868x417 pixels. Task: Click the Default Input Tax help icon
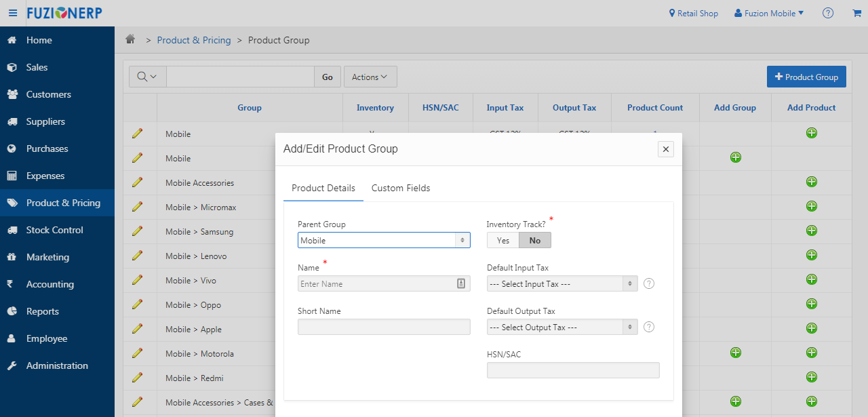(648, 283)
